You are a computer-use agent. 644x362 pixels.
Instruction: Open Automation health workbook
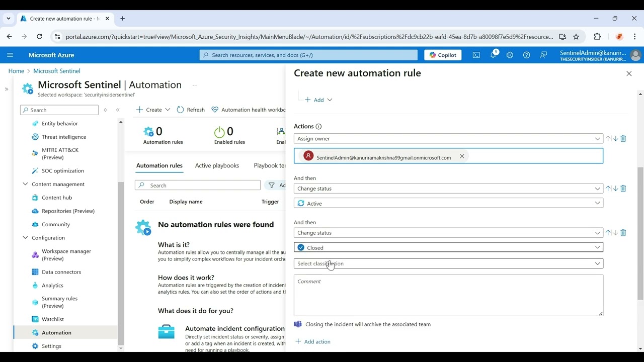click(x=249, y=110)
